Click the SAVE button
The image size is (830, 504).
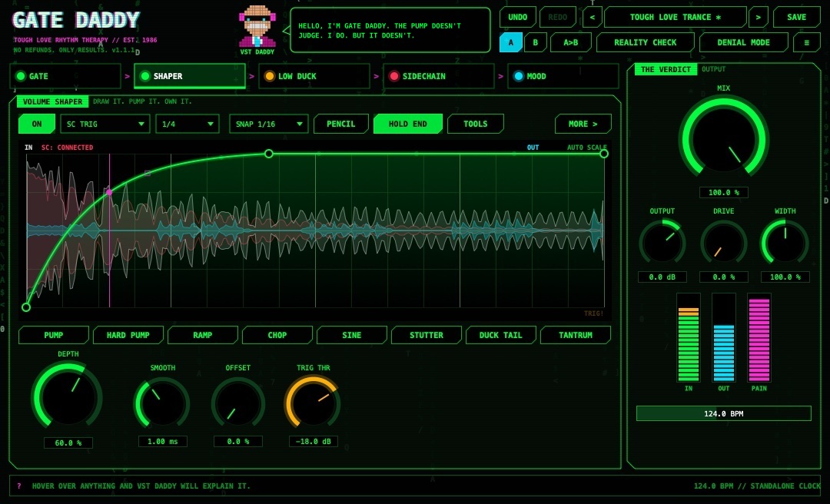[797, 18]
